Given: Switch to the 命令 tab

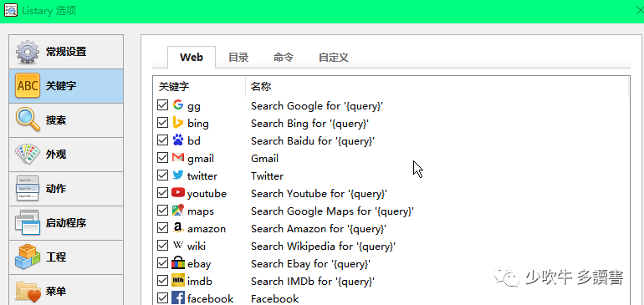Looking at the screenshot, I should point(284,57).
